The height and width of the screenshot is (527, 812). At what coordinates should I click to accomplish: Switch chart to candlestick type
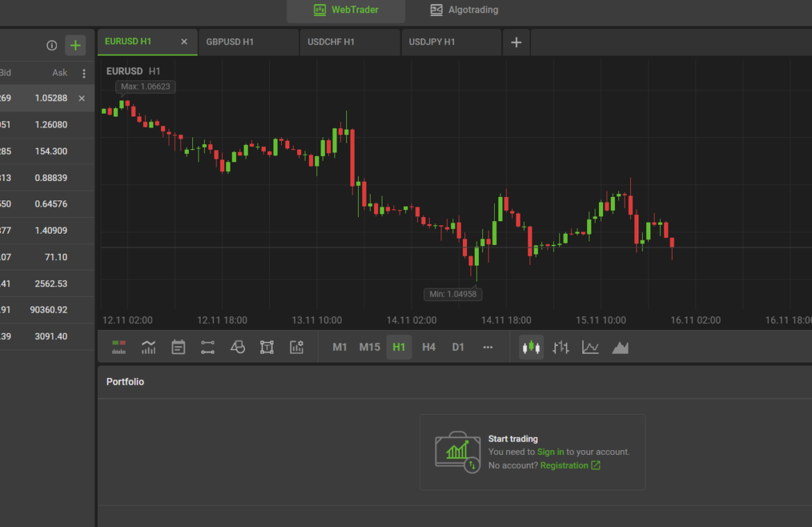pyautogui.click(x=532, y=347)
